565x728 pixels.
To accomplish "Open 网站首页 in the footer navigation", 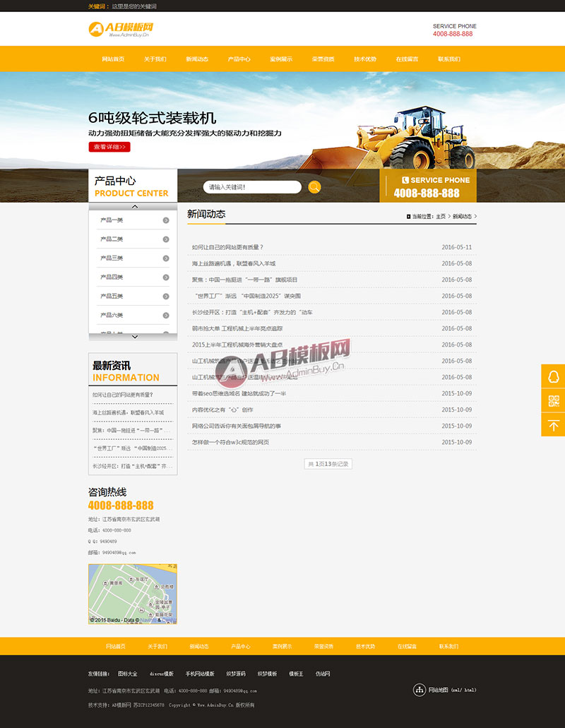I will 116,646.
